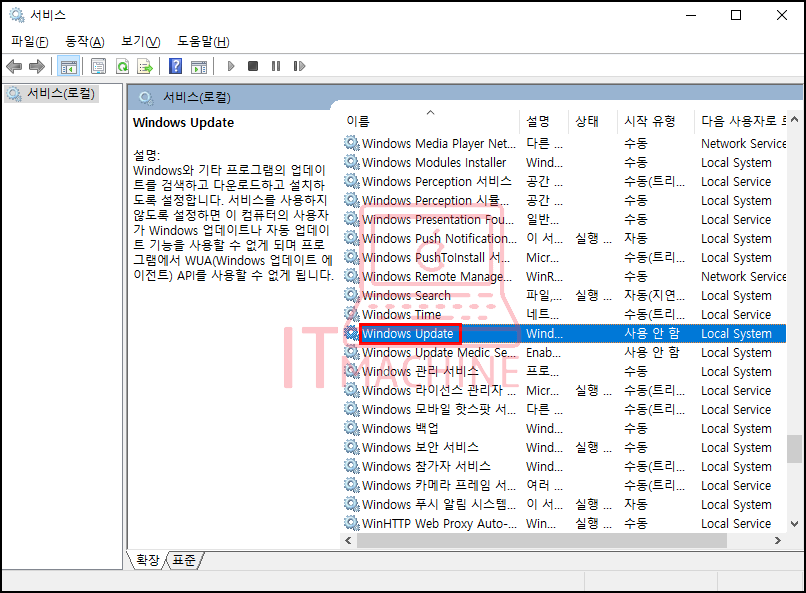Screen dimensions: 806x593
Task: Select the Windows 라이선스 관리자 row
Action: coord(564,391)
